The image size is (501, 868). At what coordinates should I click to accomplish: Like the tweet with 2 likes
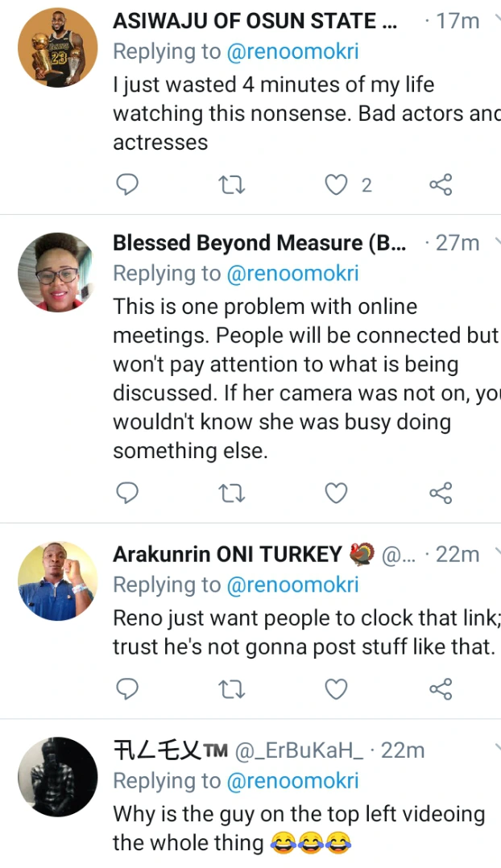[336, 186]
